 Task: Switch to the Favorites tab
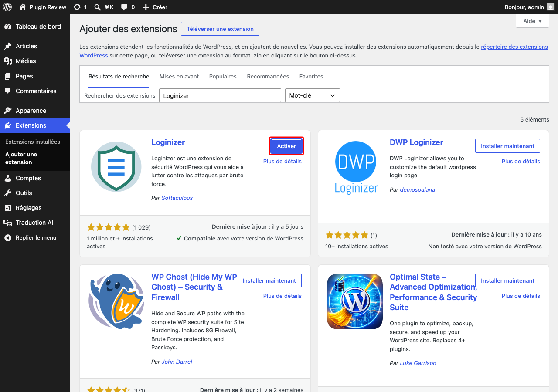[311, 76]
